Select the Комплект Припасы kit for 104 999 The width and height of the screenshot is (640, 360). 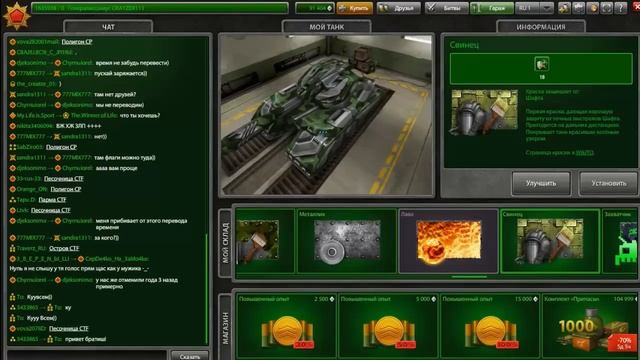(590, 326)
